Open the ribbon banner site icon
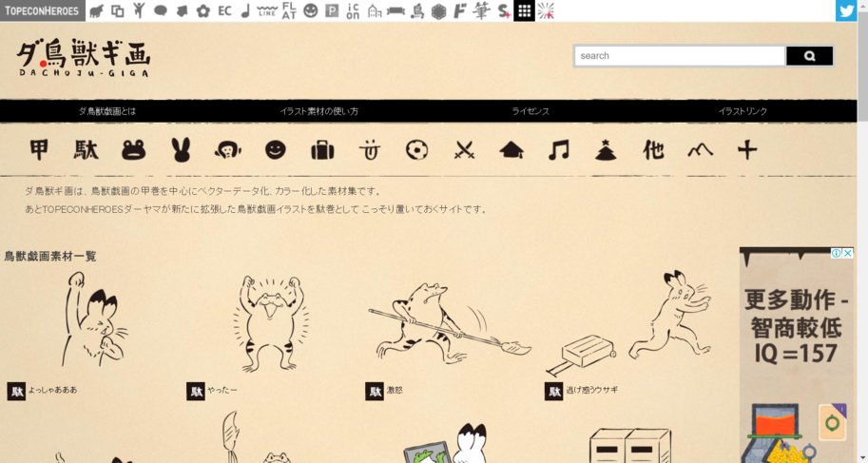Screen dimensions: 868x463 pyautogui.click(x=395, y=11)
